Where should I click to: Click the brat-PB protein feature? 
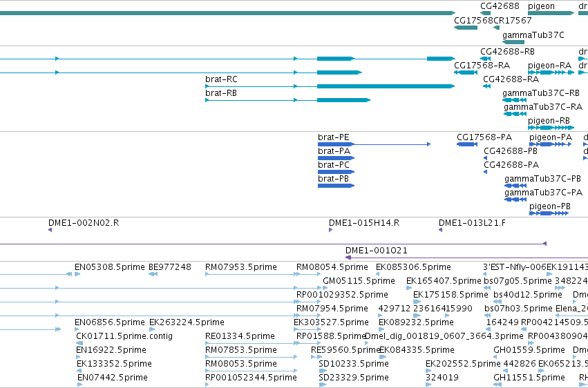336,186
